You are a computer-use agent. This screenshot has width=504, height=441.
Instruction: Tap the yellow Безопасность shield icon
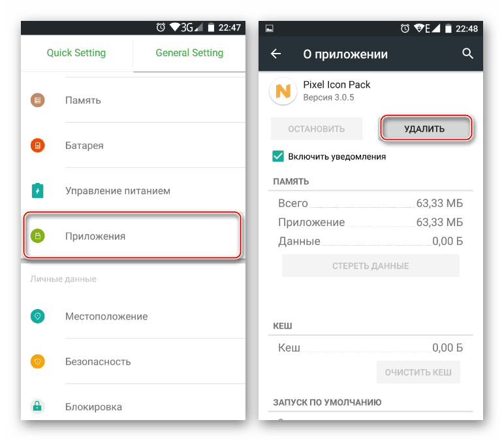38,361
